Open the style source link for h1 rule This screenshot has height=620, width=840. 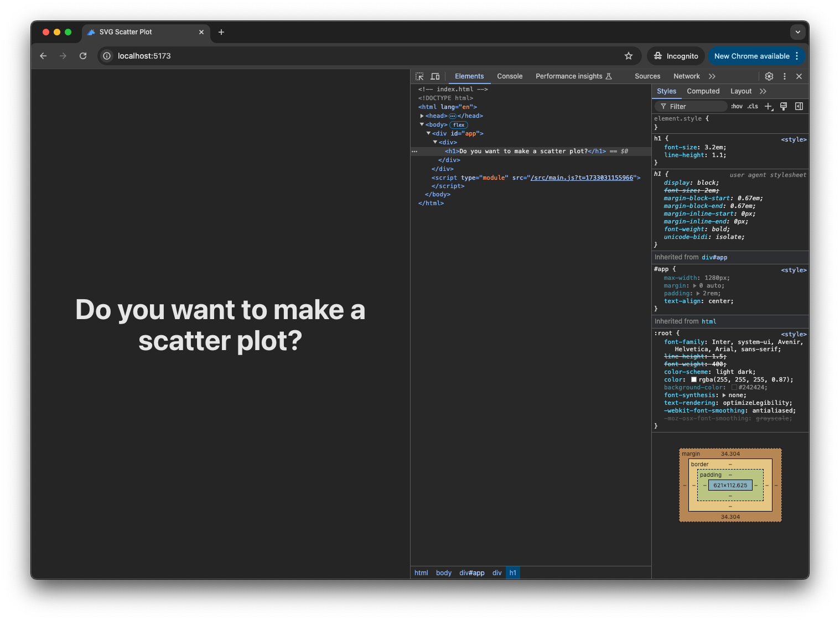coord(794,140)
